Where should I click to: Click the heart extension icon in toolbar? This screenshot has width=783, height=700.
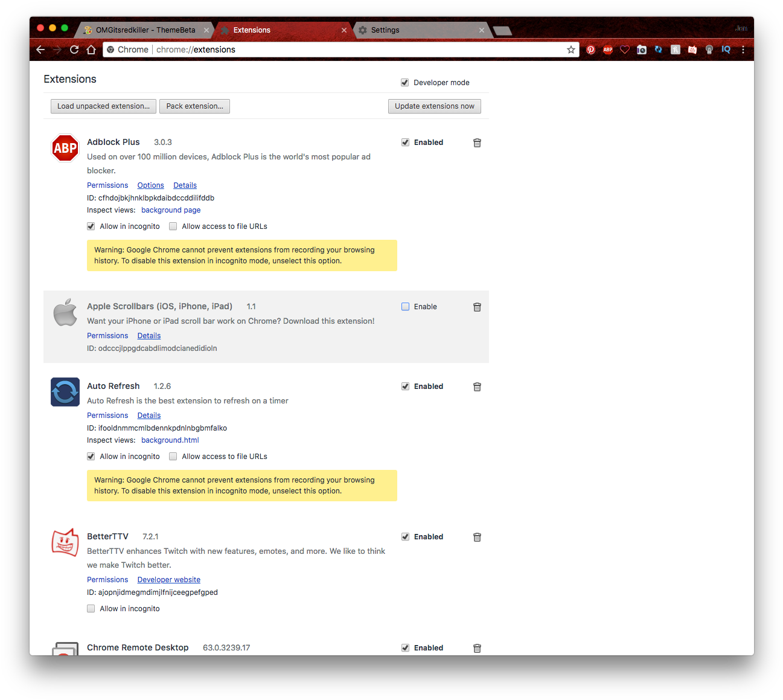point(625,50)
